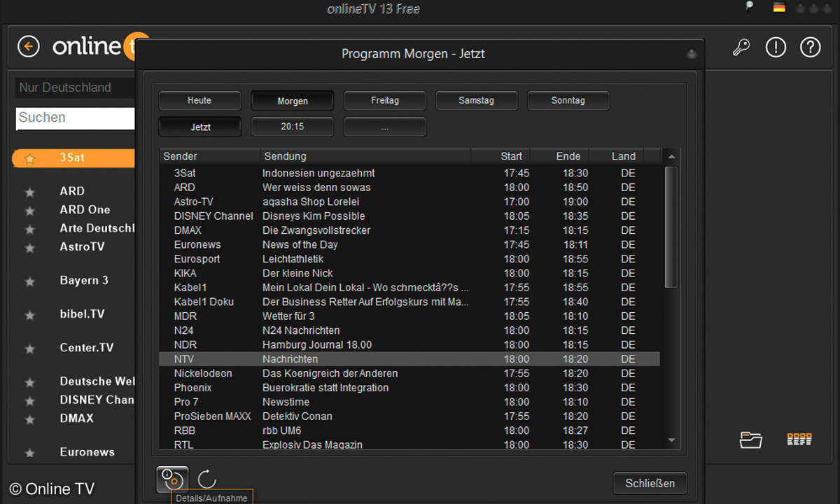Switch to the Samstag tab

point(477,101)
